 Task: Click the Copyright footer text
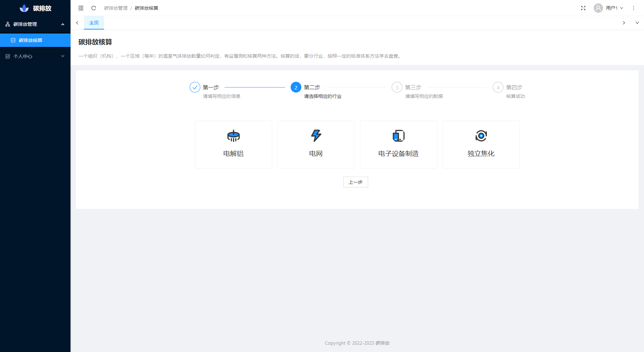(x=357, y=343)
